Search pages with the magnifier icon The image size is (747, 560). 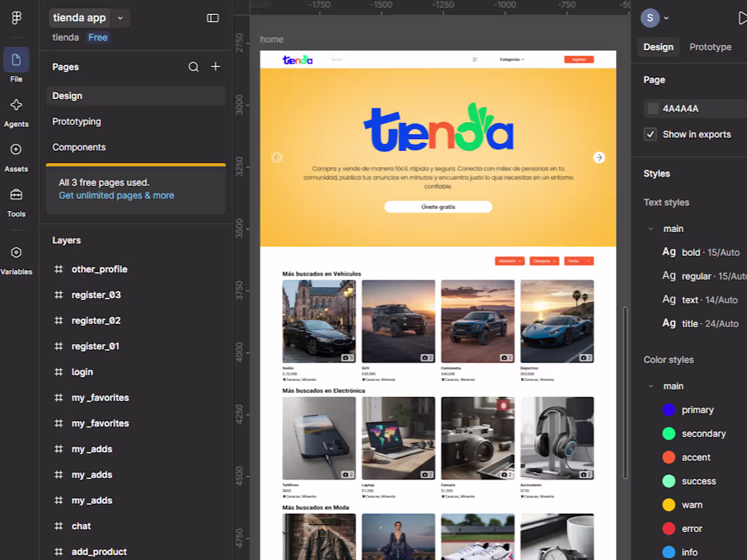coord(193,67)
